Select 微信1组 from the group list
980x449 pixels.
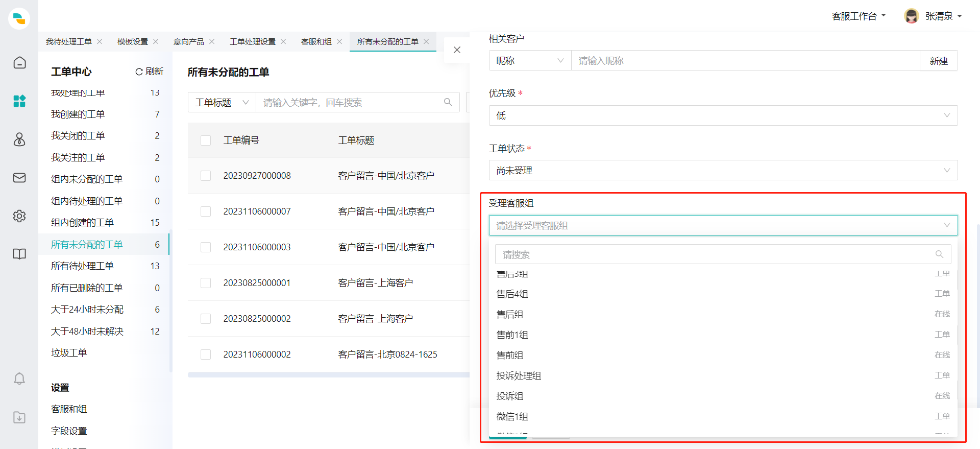tap(723, 416)
